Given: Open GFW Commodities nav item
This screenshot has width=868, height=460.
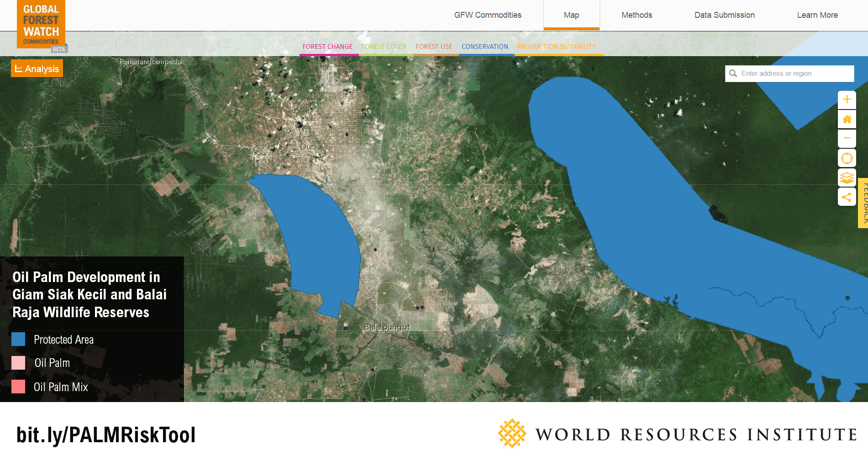Looking at the screenshot, I should [x=488, y=15].
